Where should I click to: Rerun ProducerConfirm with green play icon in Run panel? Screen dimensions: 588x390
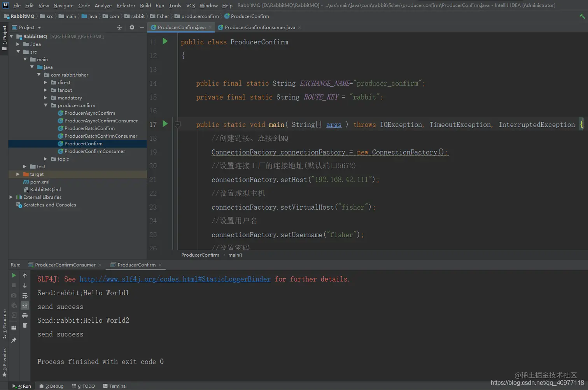point(14,275)
